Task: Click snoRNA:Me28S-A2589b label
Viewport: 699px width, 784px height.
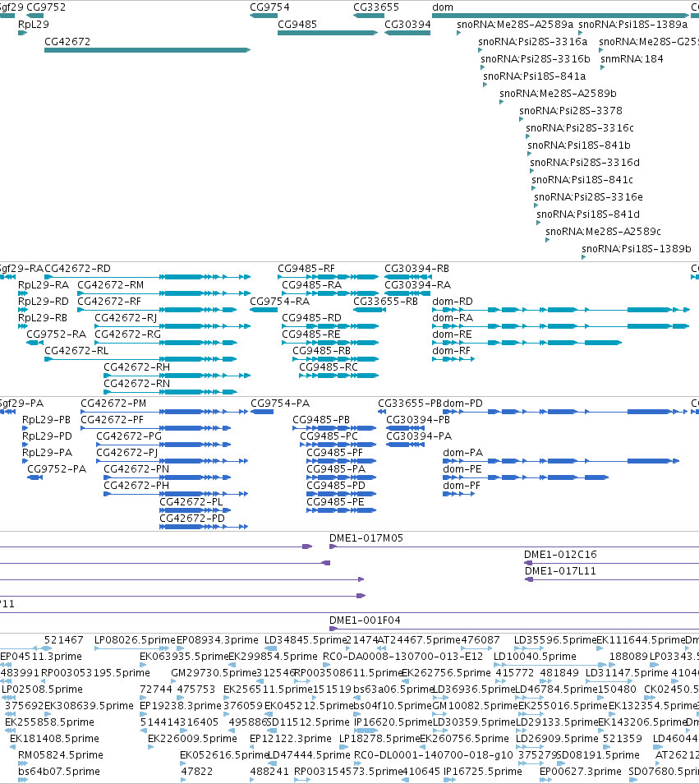Action: click(x=558, y=93)
